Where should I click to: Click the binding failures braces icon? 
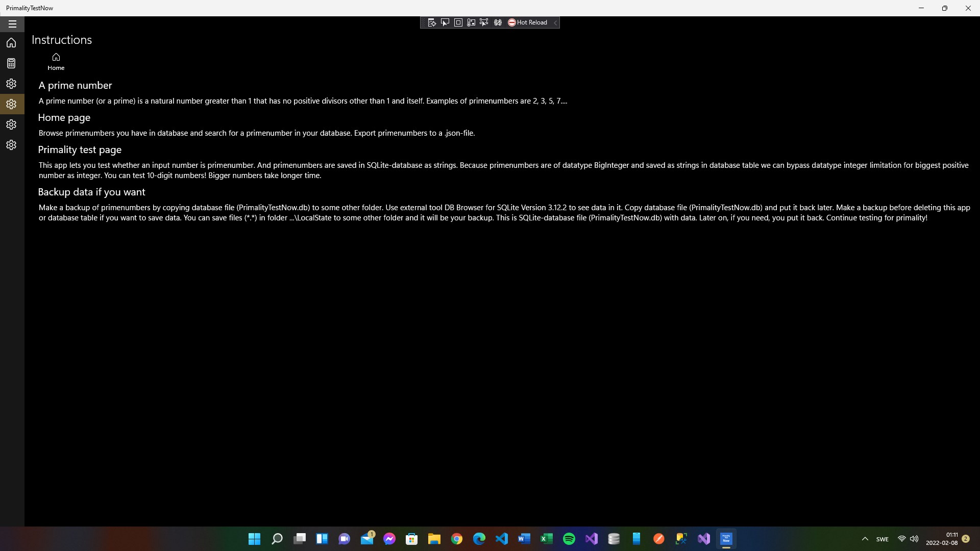(x=498, y=22)
